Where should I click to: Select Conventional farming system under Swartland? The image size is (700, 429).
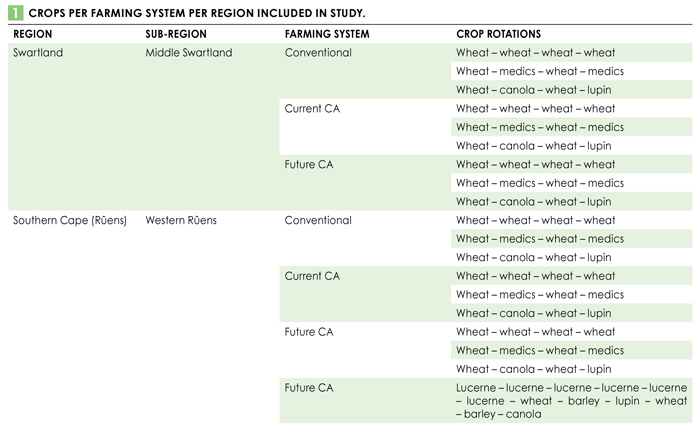click(x=318, y=53)
